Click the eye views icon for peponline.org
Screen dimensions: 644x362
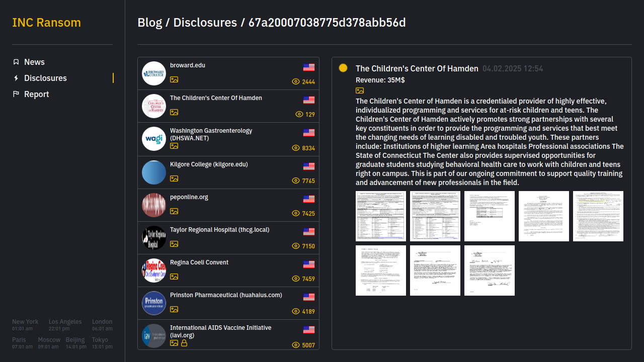tap(296, 213)
